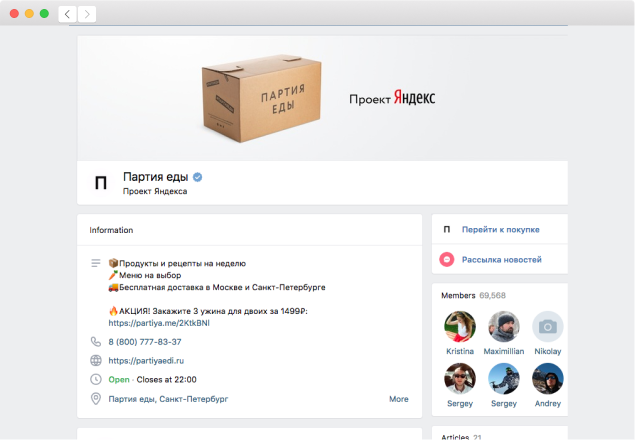Viewport: 635px width, 440px height.
Task: Open Maximillian's member avatar
Action: [503, 326]
